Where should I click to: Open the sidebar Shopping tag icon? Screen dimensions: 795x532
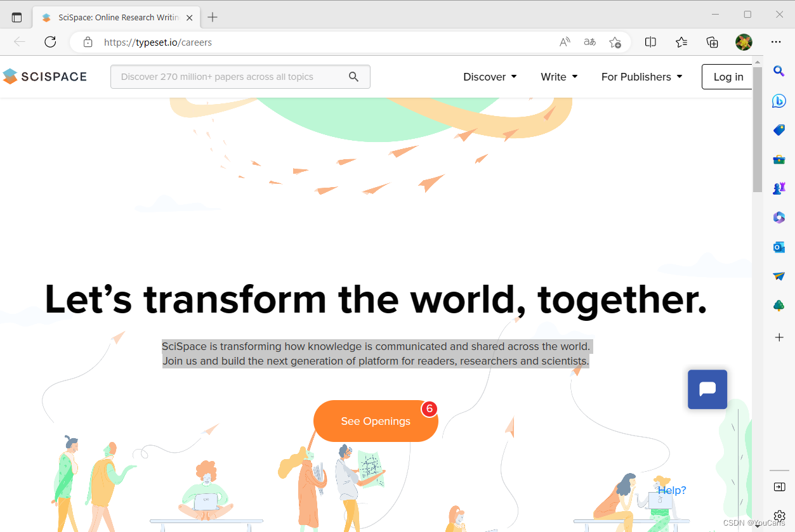pyautogui.click(x=779, y=129)
